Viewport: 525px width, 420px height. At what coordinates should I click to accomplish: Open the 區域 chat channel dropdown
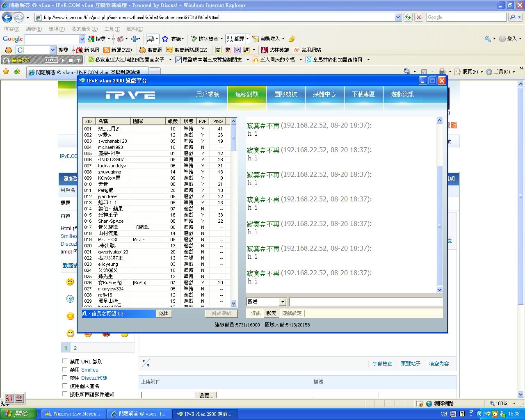(x=282, y=302)
